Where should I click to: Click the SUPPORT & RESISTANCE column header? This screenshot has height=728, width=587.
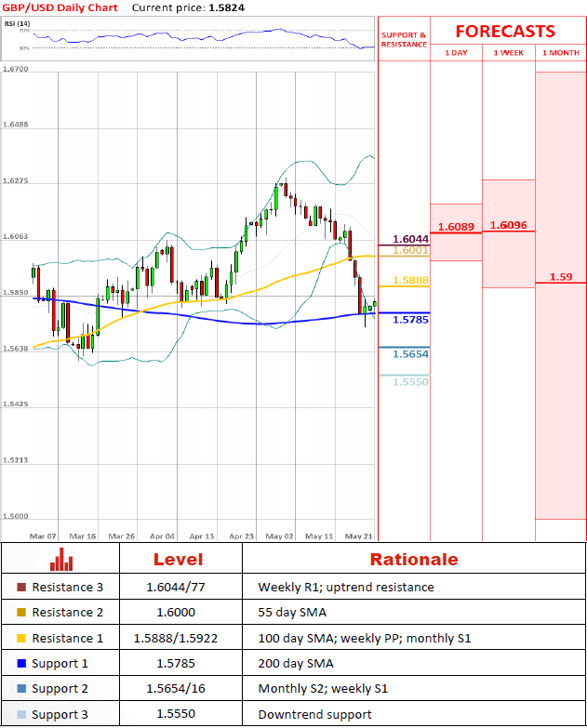pos(404,40)
